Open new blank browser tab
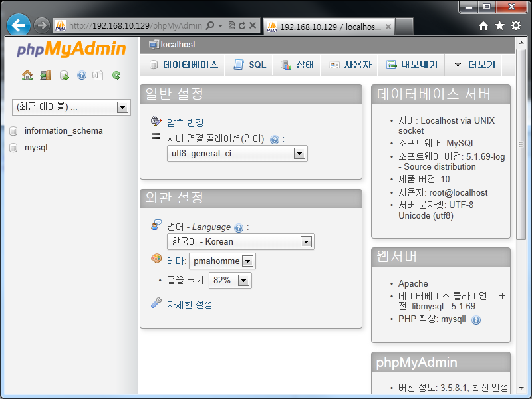This screenshot has width=532, height=399. (x=404, y=27)
